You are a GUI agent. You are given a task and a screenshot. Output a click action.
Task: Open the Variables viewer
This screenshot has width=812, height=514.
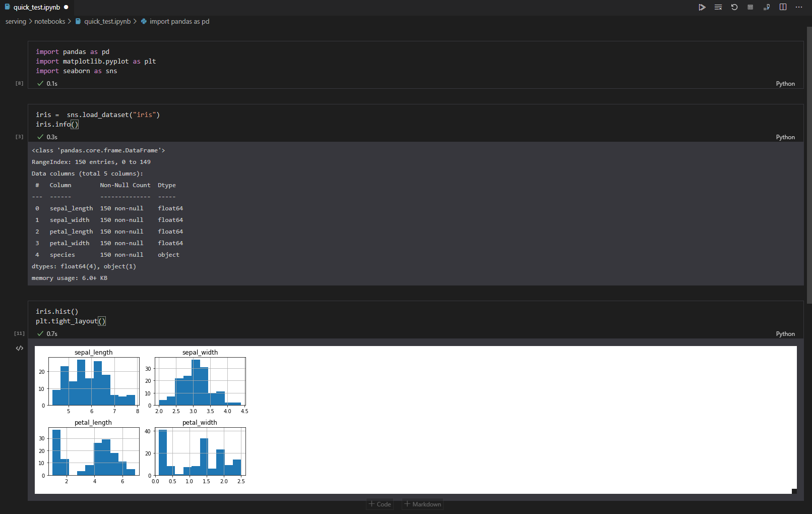750,7
